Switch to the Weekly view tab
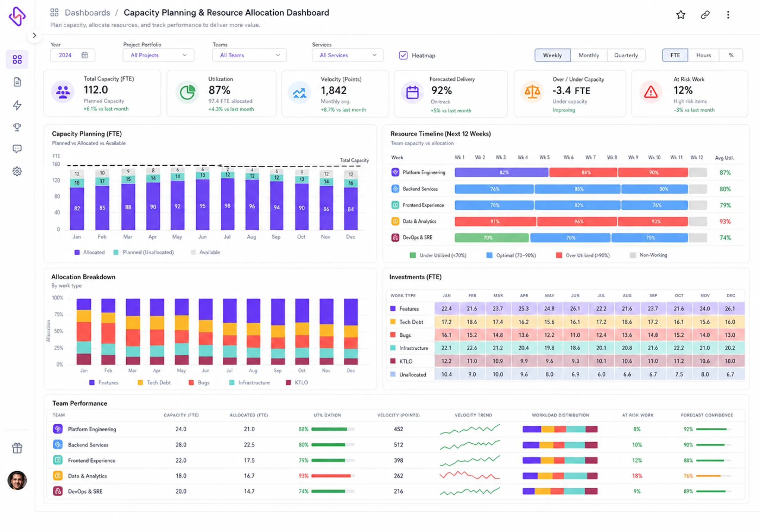Viewport: 760px width, 532px height. point(552,55)
